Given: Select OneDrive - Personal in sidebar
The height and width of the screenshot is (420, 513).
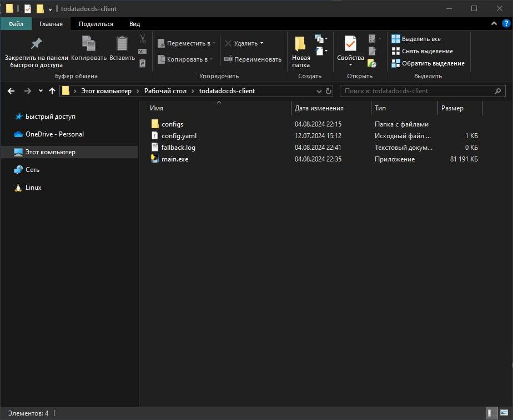Looking at the screenshot, I should [48, 134].
